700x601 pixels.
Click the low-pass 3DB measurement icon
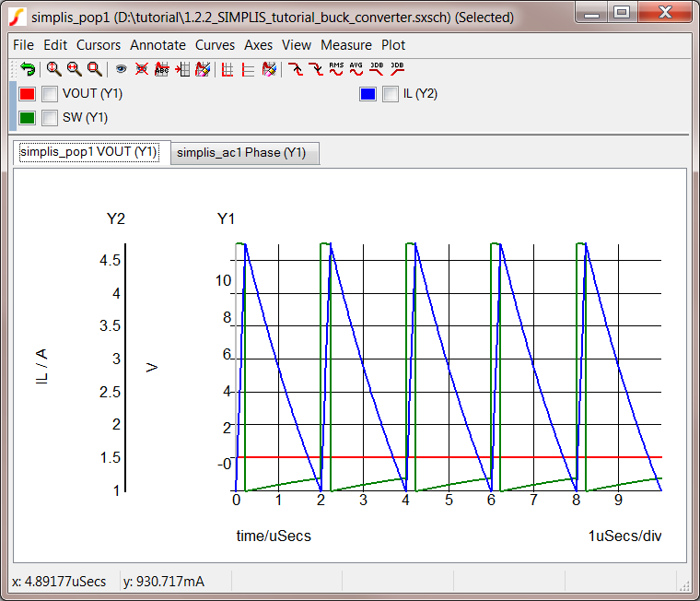tap(377, 69)
